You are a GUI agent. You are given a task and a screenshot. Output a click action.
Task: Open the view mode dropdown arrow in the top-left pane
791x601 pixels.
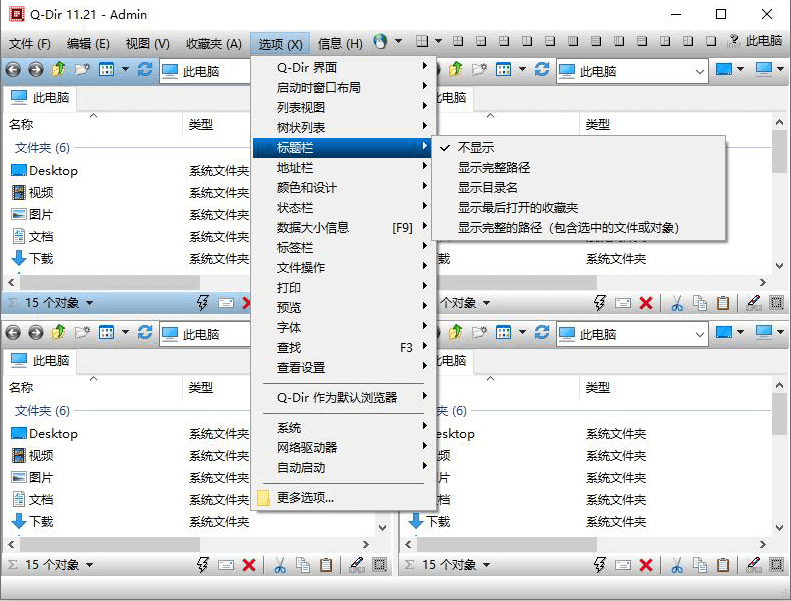click(125, 69)
